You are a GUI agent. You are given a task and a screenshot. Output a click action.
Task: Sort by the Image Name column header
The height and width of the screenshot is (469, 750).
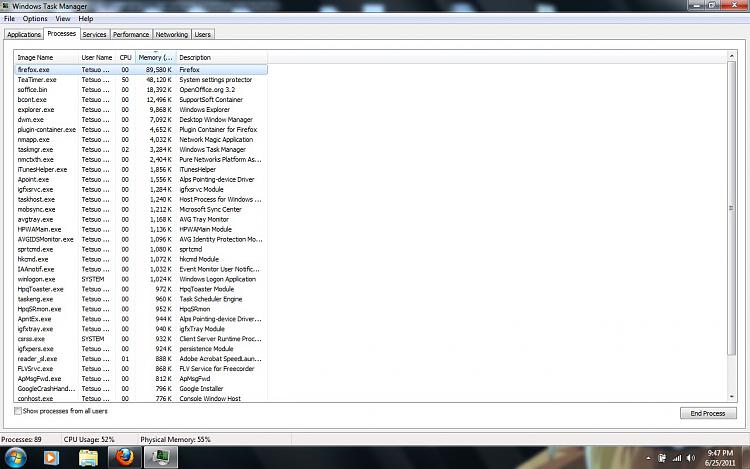46,57
